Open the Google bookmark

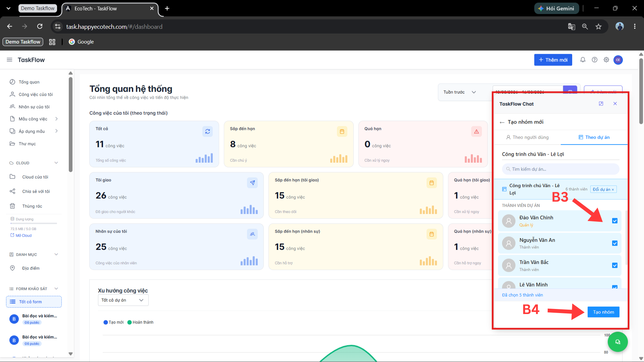[81, 42]
